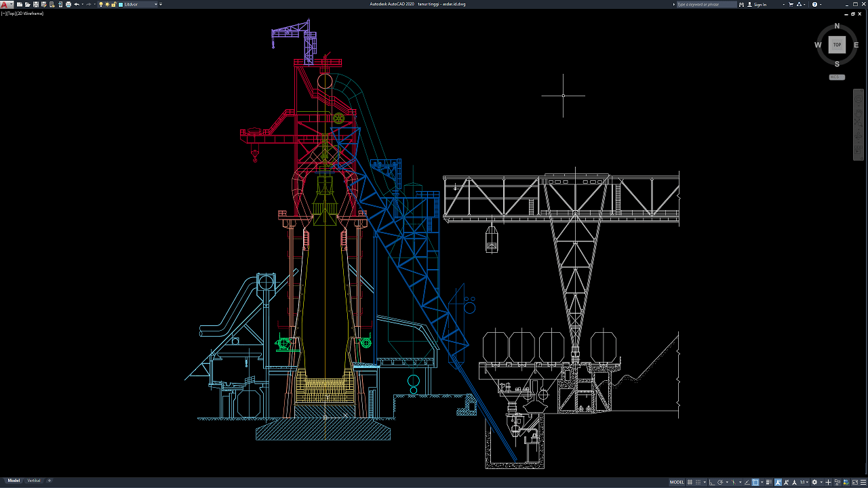The width and height of the screenshot is (868, 488).
Task: Switch to the Vertikal layout tab
Action: 33,481
